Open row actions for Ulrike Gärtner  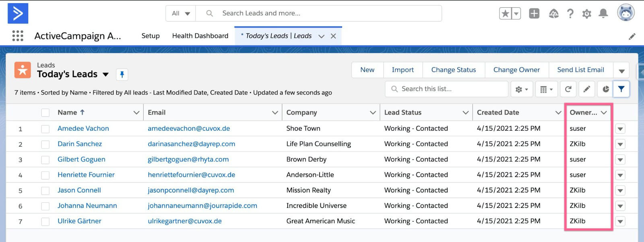[620, 221]
